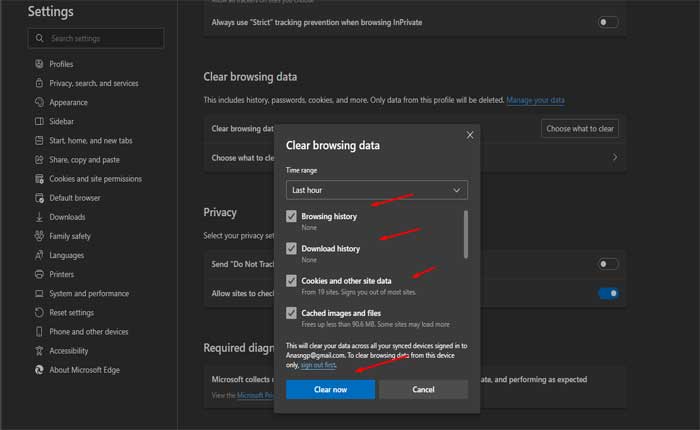
Task: Click the Accessibility icon in sidebar
Action: coord(38,351)
